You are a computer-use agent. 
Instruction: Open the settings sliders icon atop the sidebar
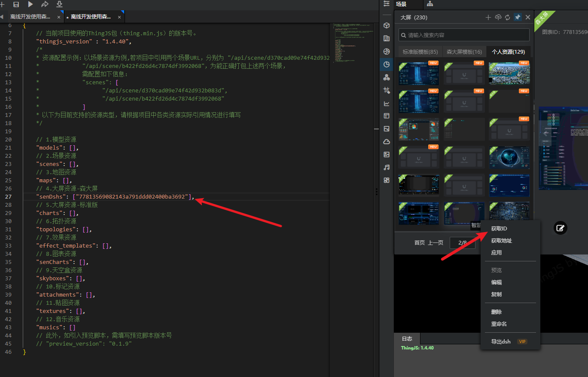tap(387, 4)
